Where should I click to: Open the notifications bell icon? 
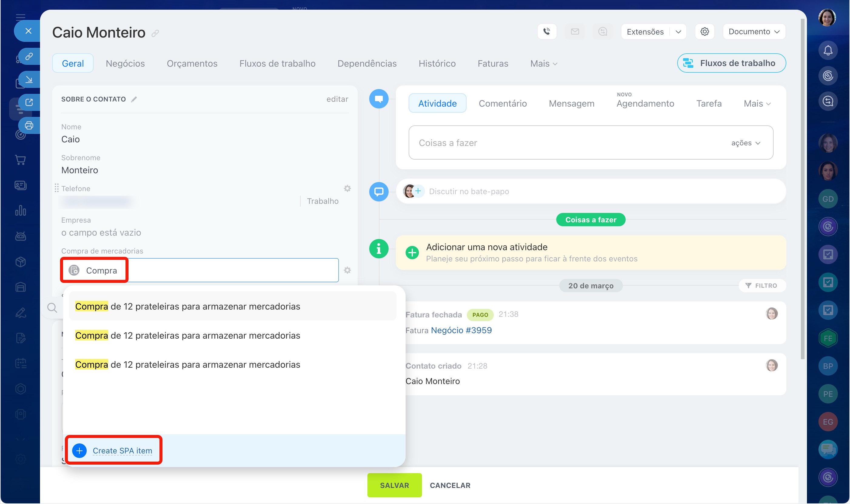828,51
